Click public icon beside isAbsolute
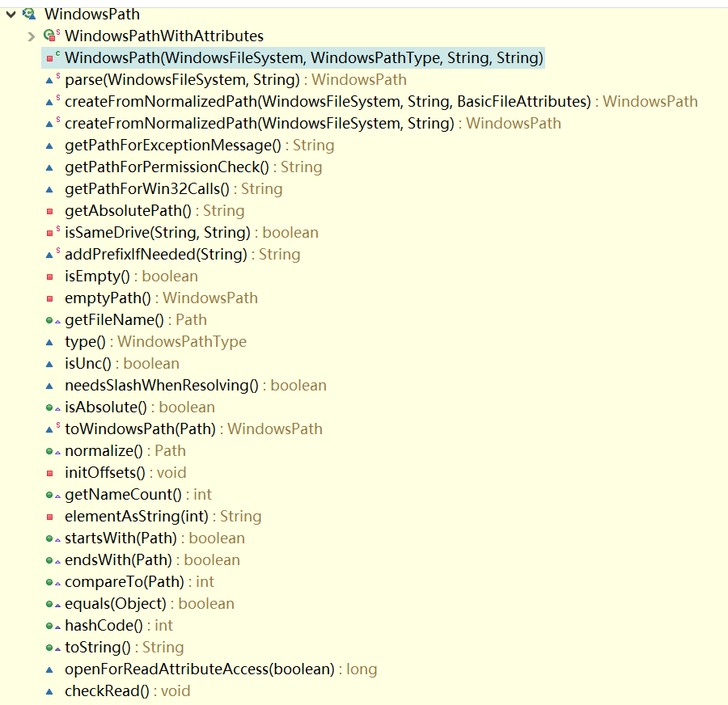 (x=53, y=407)
